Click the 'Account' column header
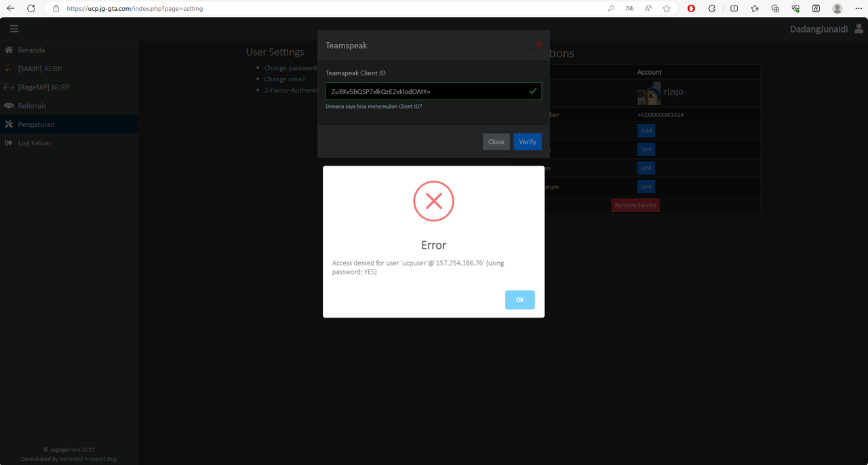868x465 pixels. tap(650, 72)
